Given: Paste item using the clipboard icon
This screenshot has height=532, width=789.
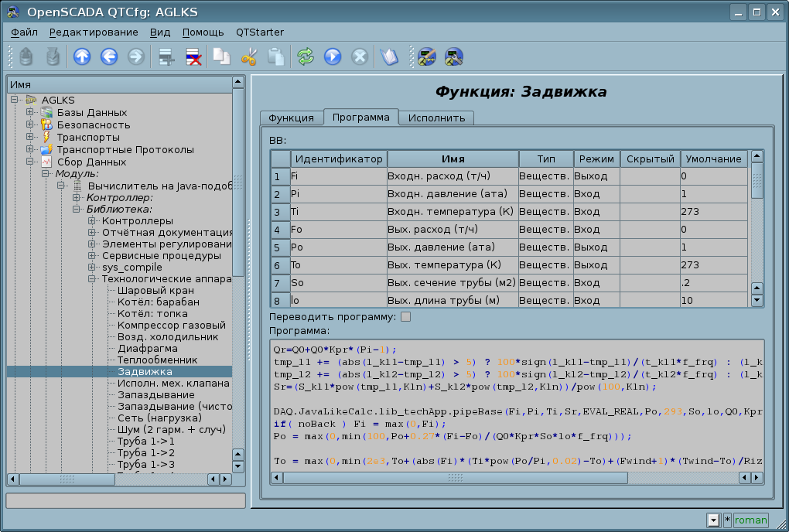Looking at the screenshot, I should tap(275, 56).
